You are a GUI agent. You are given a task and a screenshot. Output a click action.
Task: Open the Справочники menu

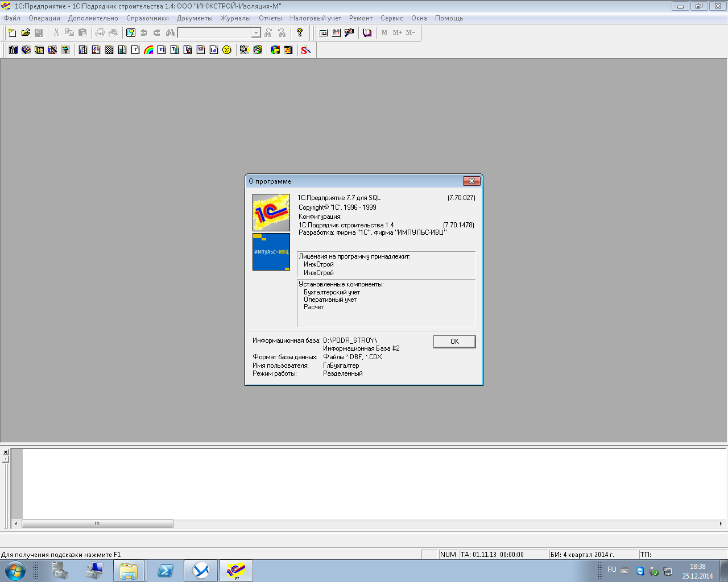tap(147, 18)
